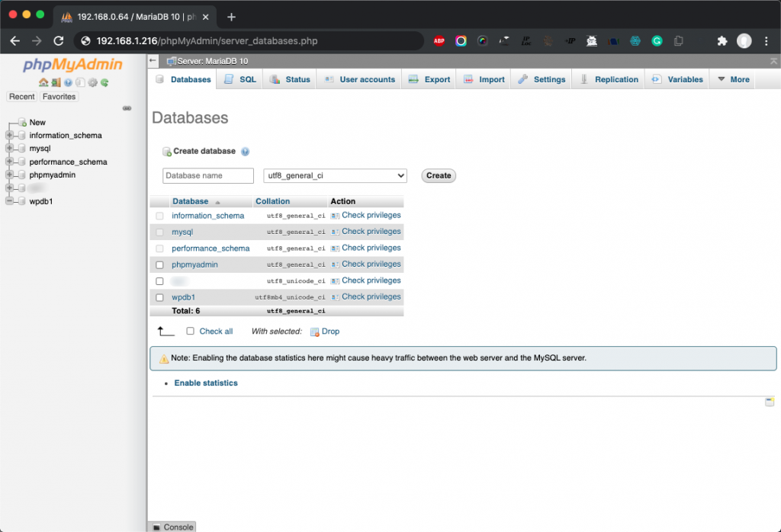Select mysql in the navigation tree
781x532 pixels.
point(40,149)
